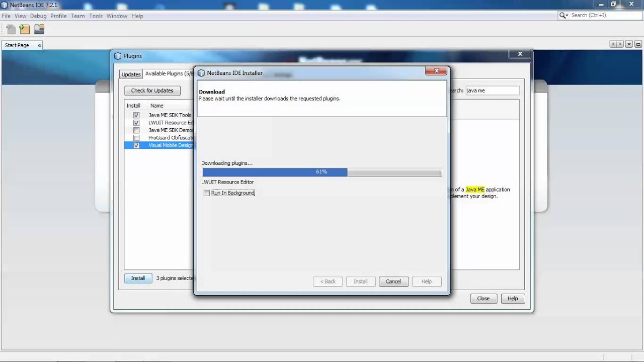Select LWUIT Resource Editor row in list

pyautogui.click(x=159, y=123)
